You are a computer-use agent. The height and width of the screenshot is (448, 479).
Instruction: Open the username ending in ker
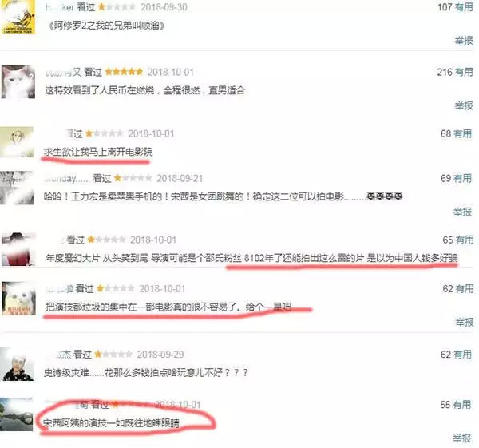pyautogui.click(x=60, y=7)
